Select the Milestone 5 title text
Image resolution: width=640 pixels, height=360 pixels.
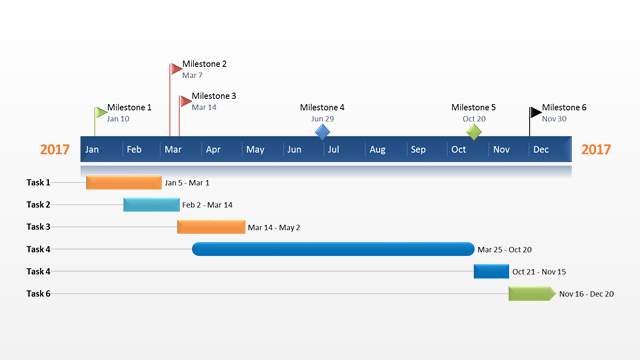tap(473, 107)
